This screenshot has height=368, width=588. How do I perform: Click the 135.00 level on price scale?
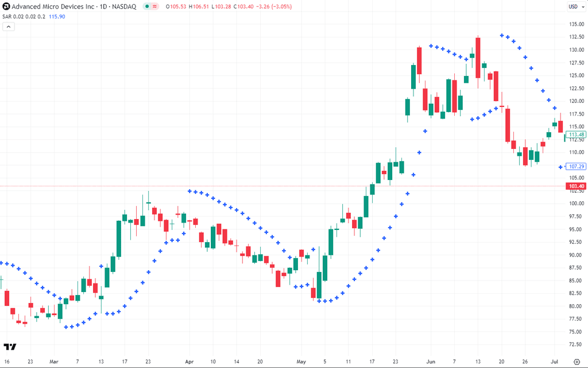click(x=576, y=24)
